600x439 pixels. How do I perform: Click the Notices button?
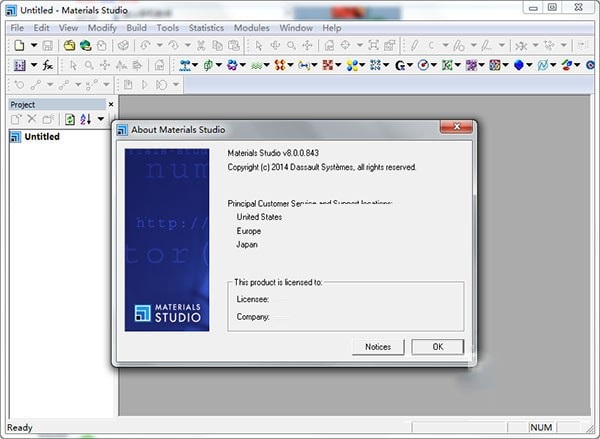(x=378, y=347)
